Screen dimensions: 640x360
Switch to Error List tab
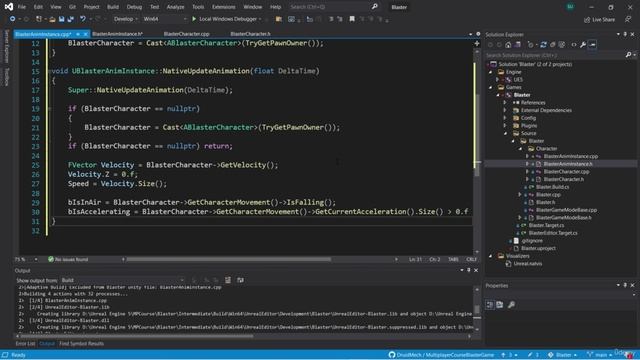point(25,344)
